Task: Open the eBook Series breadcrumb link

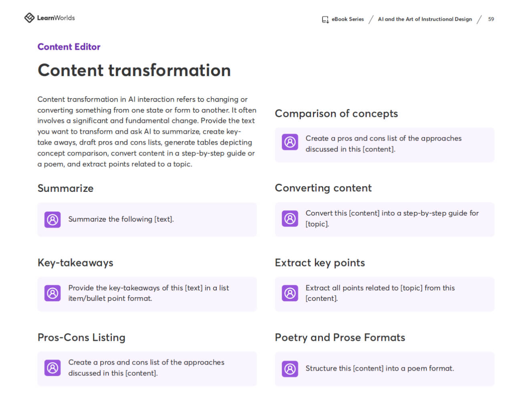Action: tap(347, 19)
